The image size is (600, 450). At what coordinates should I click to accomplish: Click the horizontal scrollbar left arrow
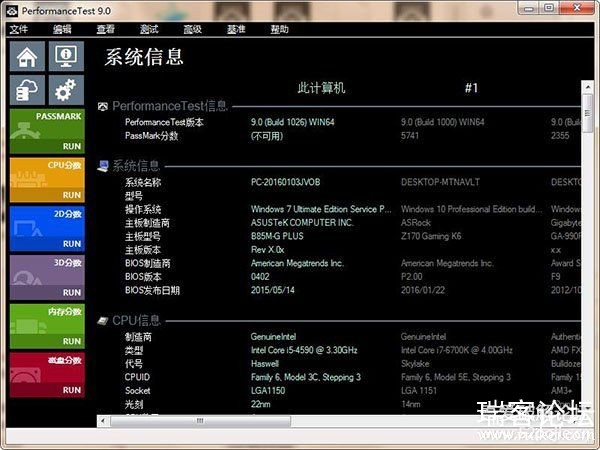click(103, 421)
